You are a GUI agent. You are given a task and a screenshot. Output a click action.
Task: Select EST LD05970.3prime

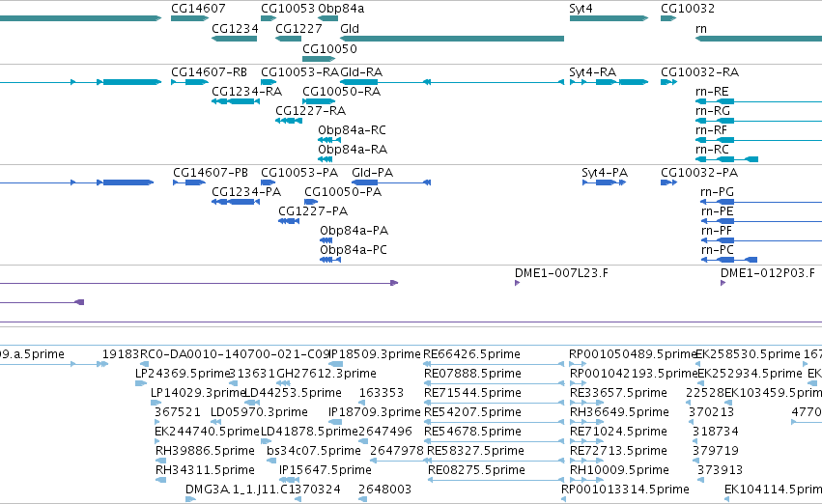tap(259, 412)
